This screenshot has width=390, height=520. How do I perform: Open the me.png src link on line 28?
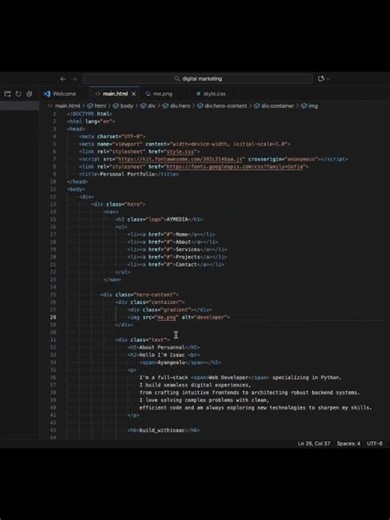tap(166, 317)
